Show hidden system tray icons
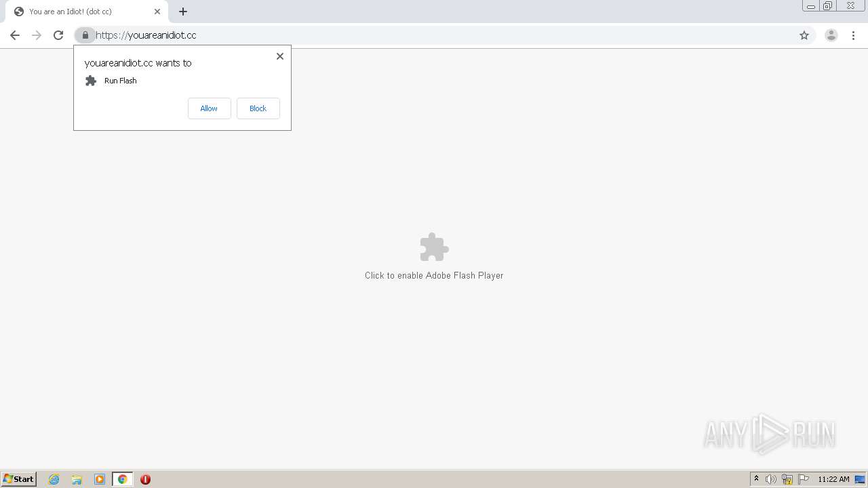The height and width of the screenshot is (488, 868). 757,479
